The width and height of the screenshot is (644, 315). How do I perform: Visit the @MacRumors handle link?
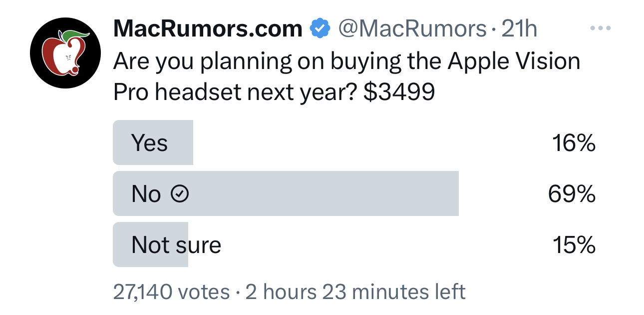412,29
